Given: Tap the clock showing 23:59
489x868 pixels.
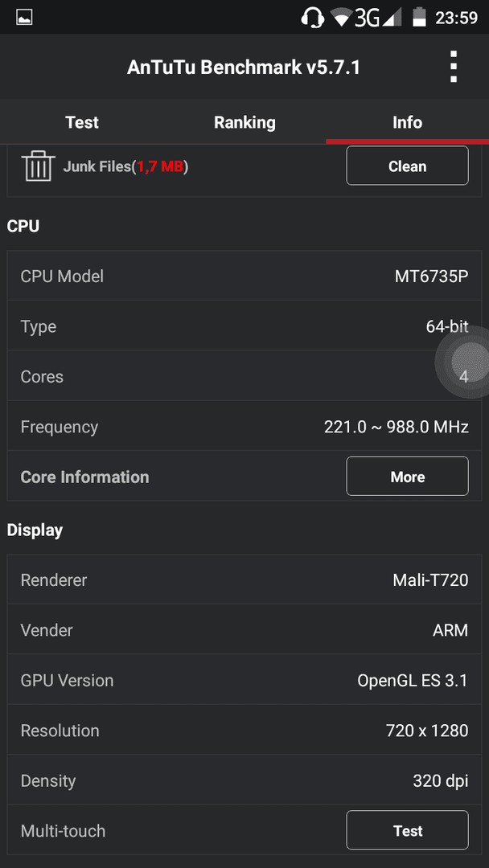Looking at the screenshot, I should point(456,18).
